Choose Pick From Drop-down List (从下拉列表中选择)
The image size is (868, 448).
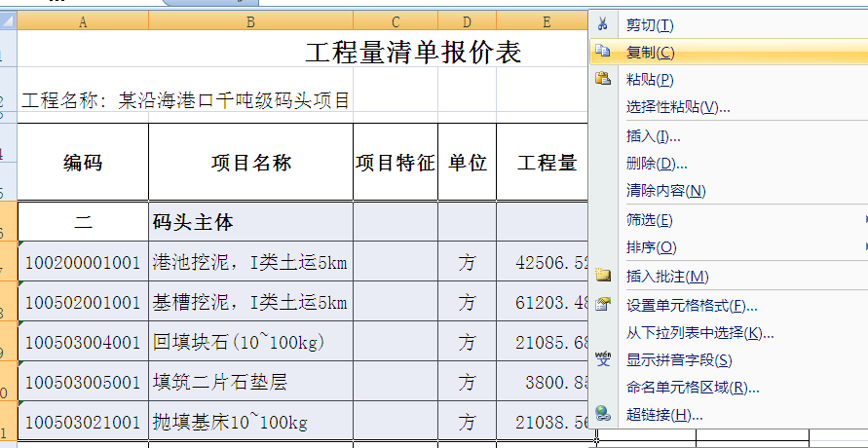point(693,333)
